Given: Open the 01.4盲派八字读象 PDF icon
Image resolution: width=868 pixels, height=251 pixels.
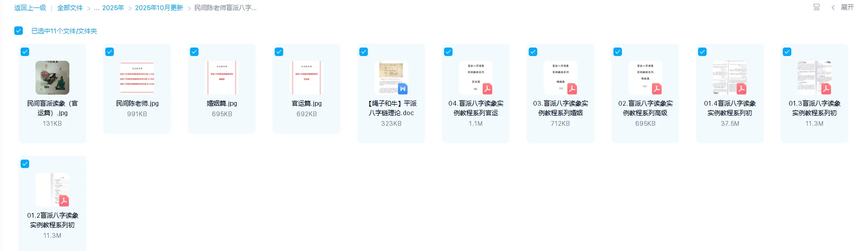Looking at the screenshot, I should tap(730, 78).
